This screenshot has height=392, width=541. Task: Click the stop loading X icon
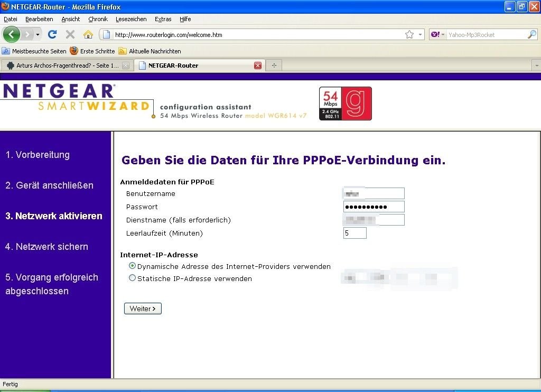point(70,34)
